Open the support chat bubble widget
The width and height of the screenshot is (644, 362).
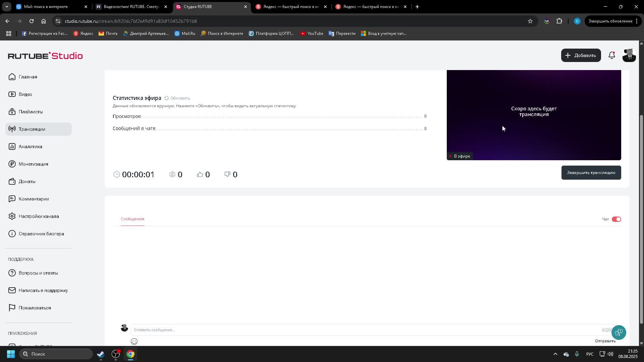[619, 332]
